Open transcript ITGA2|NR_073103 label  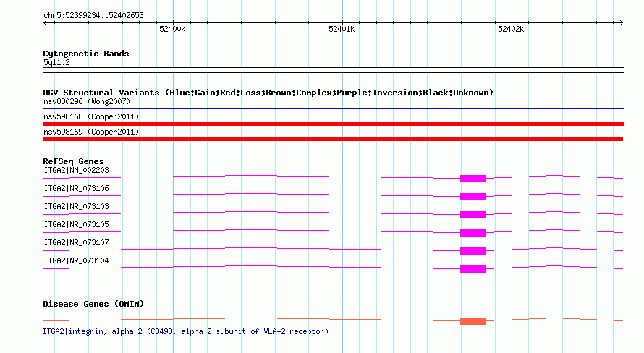click(76, 206)
